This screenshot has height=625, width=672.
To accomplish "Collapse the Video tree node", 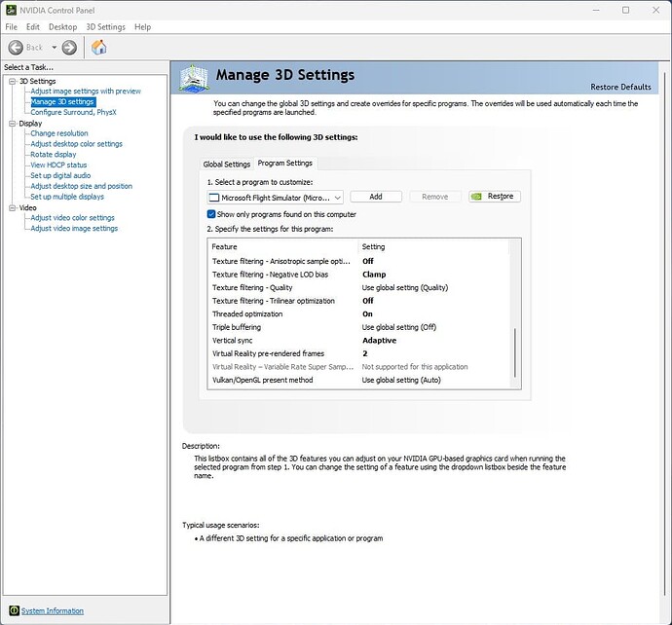I will (x=12, y=207).
